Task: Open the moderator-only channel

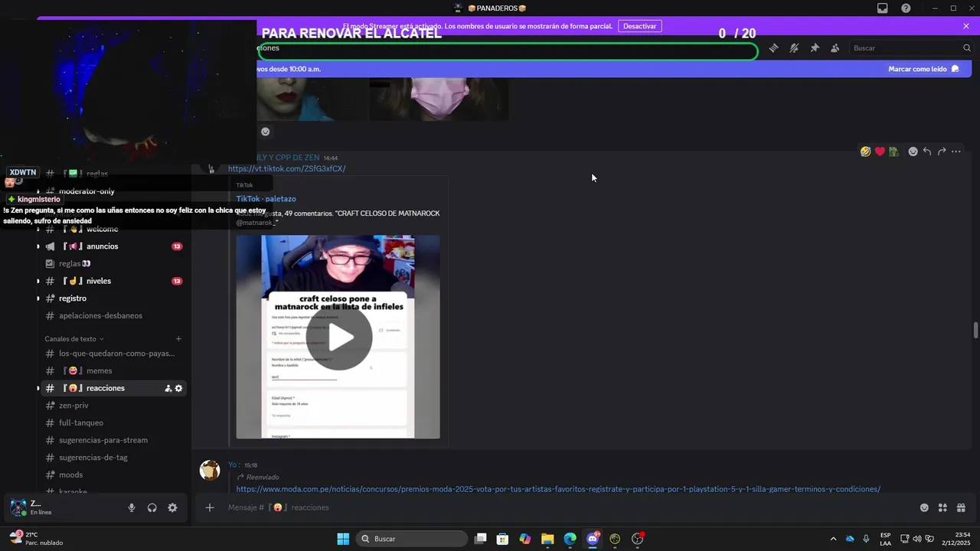Action: pos(87,191)
